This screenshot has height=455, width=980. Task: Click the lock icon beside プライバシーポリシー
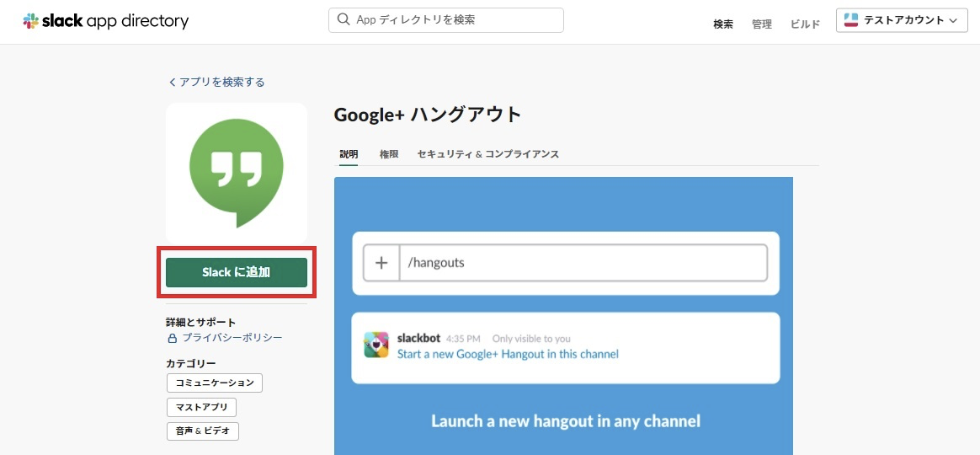click(x=173, y=338)
